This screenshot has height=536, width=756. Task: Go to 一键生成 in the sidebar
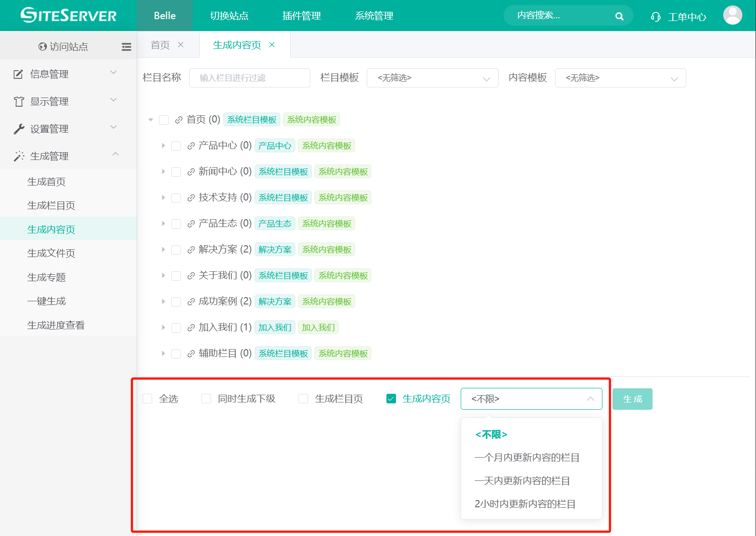[46, 301]
